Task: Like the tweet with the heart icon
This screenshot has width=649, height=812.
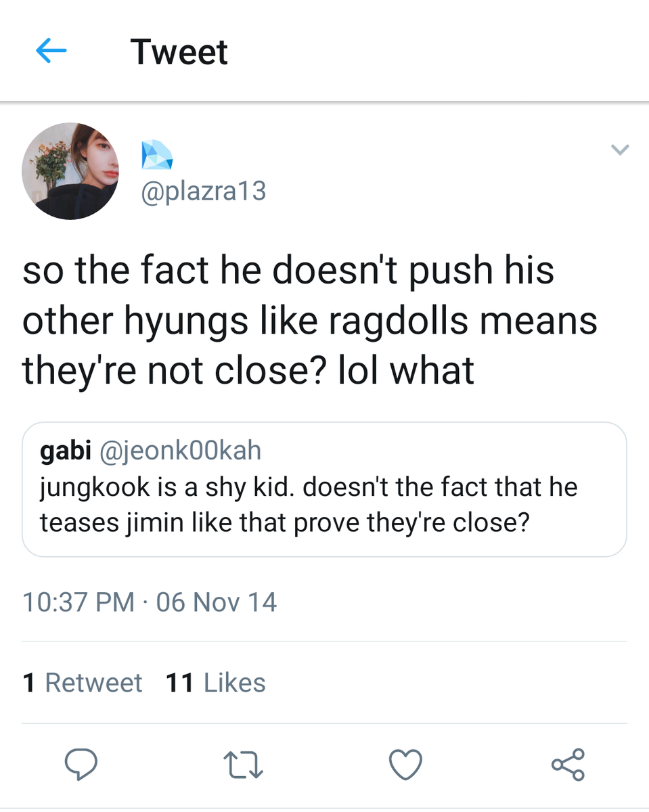Action: (406, 765)
